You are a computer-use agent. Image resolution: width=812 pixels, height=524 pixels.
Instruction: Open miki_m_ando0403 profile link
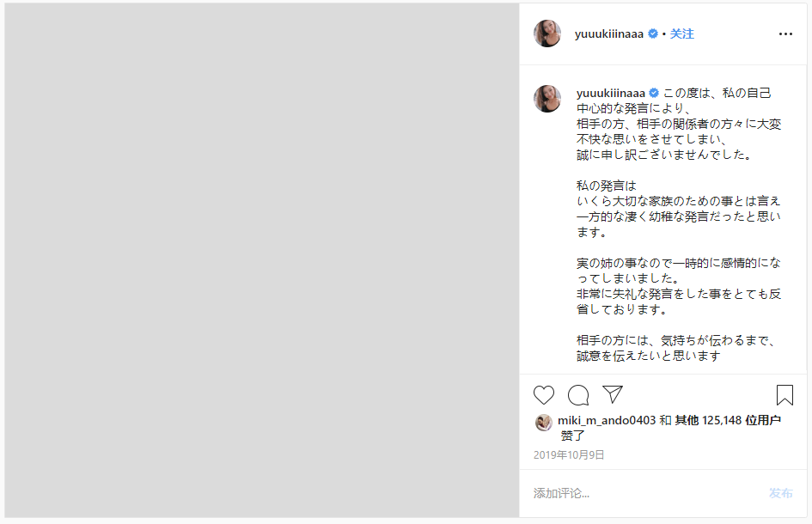pyautogui.click(x=607, y=420)
